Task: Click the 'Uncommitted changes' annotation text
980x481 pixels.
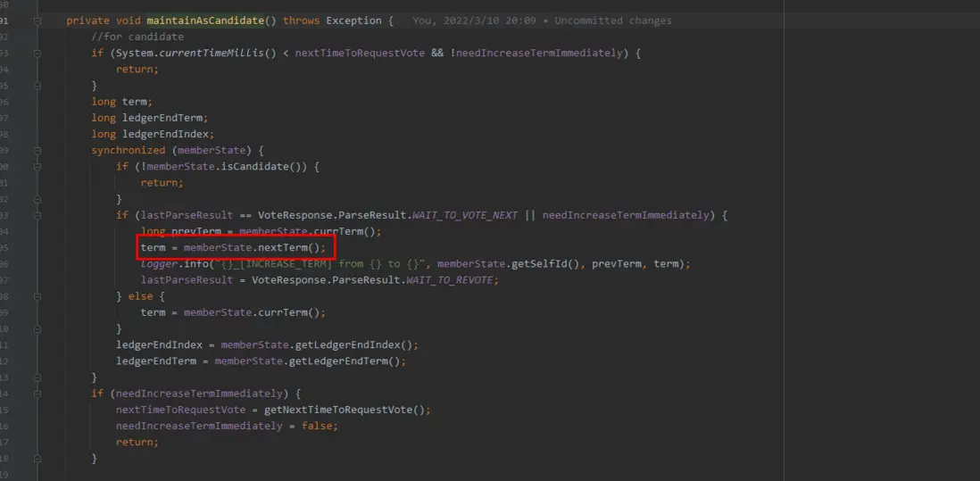Action: (613, 21)
